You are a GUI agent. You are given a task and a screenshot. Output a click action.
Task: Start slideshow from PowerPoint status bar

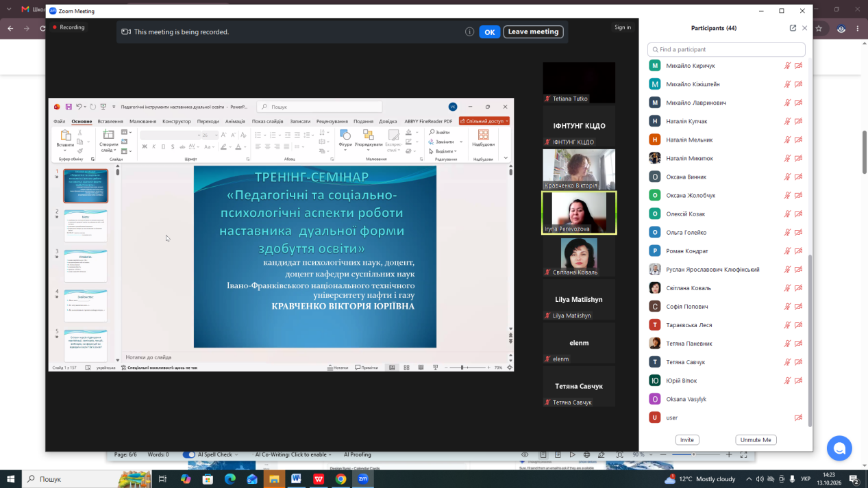(436, 368)
